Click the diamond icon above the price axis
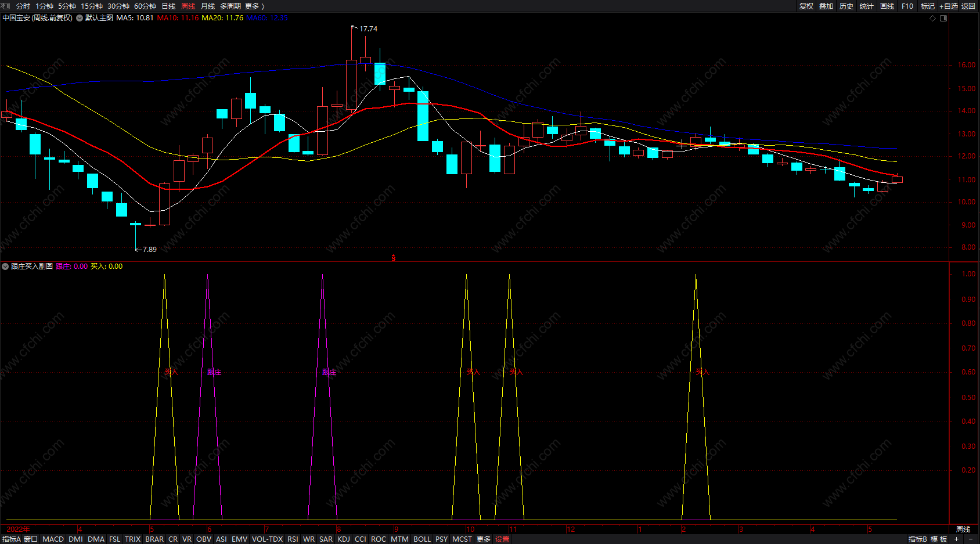 (933, 18)
